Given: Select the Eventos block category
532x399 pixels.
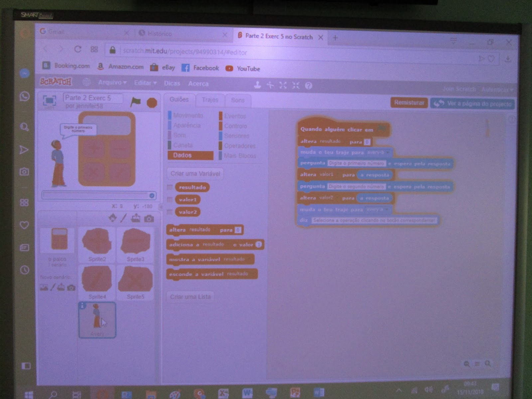Looking at the screenshot, I should (x=235, y=116).
